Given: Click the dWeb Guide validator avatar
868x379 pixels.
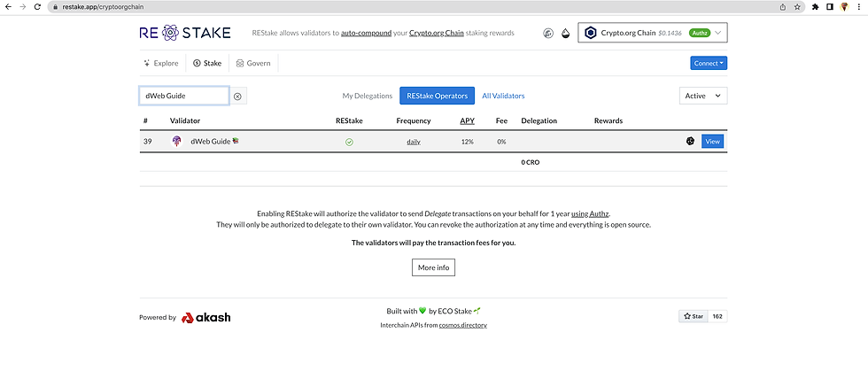Looking at the screenshot, I should 176,142.
